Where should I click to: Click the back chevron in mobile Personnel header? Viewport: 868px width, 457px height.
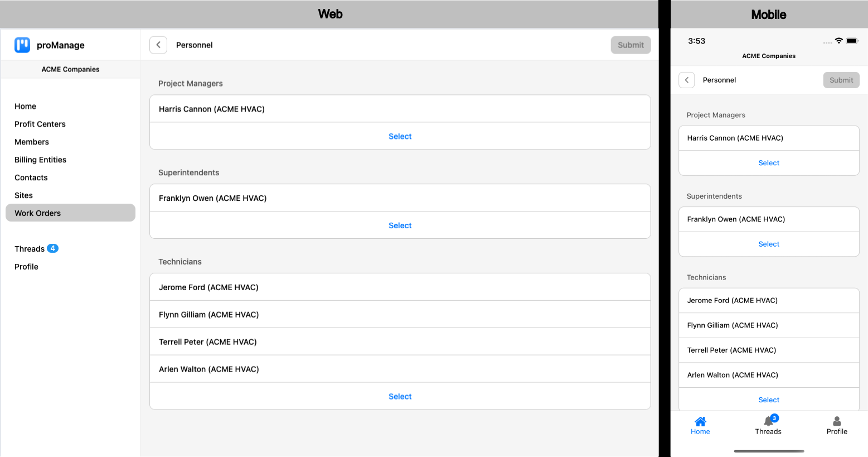click(x=687, y=80)
